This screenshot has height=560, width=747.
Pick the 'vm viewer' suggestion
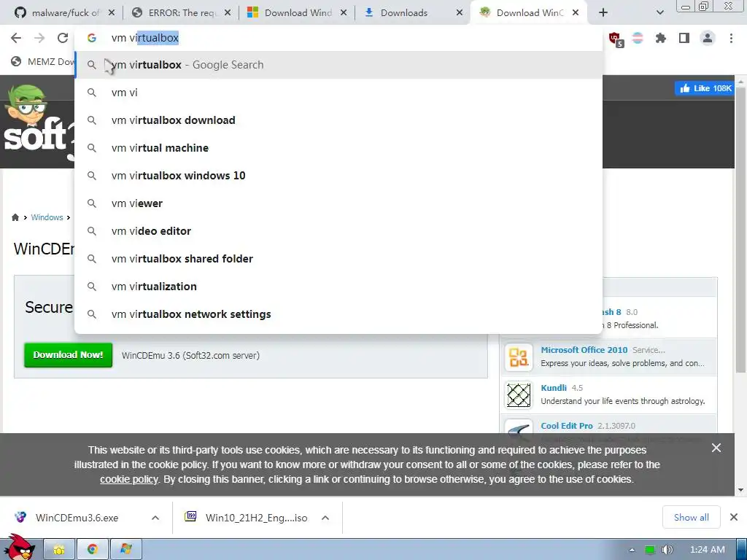(x=338, y=203)
